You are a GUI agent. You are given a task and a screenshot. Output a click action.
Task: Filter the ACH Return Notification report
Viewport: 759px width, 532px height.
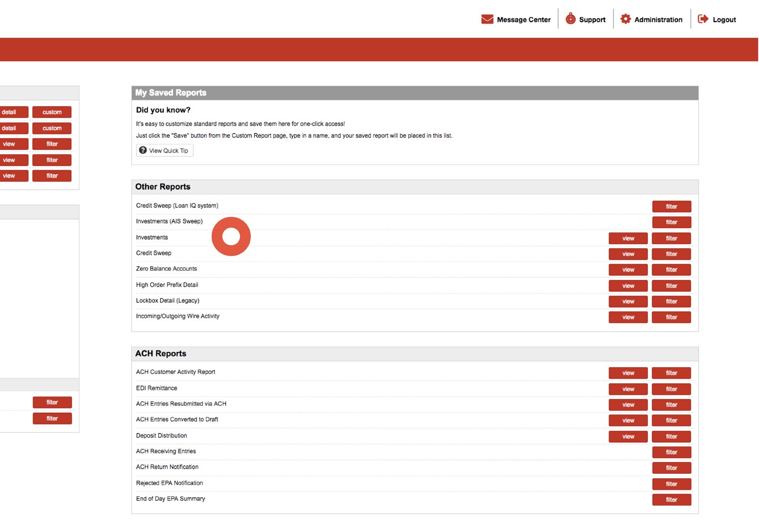point(671,468)
